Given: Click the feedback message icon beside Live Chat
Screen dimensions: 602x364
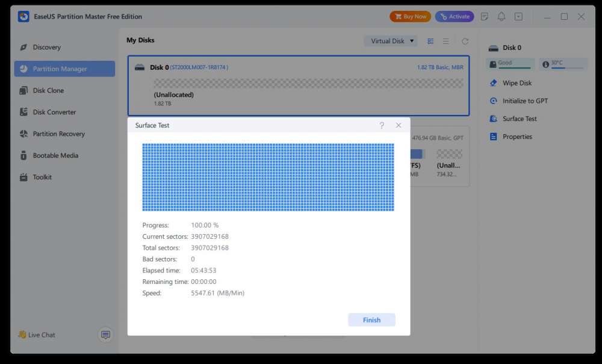Looking at the screenshot, I should click(x=105, y=335).
